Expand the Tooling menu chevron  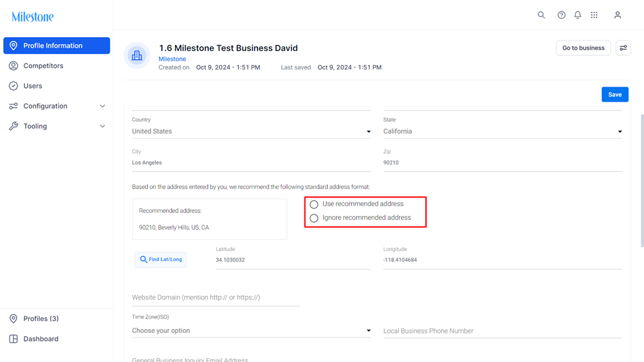(102, 126)
